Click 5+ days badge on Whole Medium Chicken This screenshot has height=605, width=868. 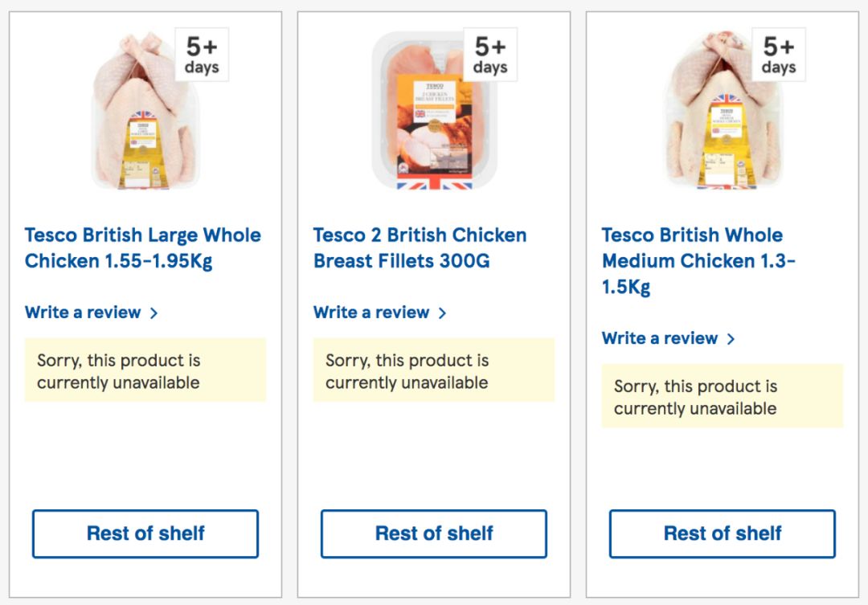[779, 55]
